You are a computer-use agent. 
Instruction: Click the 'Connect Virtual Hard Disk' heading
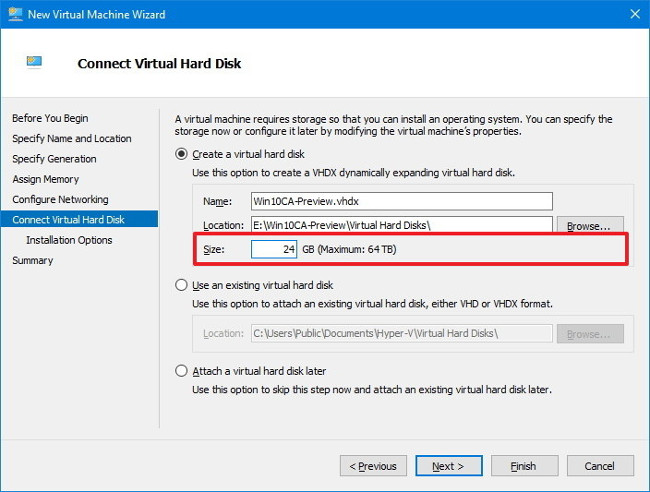159,63
